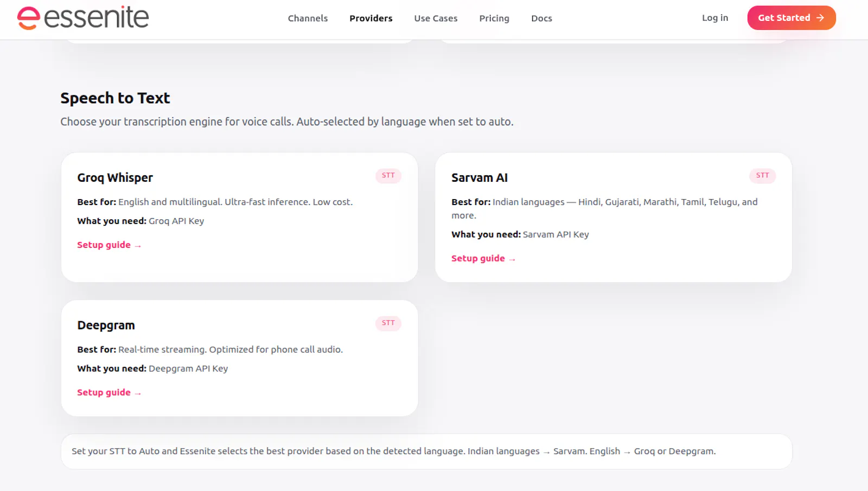Click the STT badge on Deepgram
This screenshot has height=491, width=868.
tap(388, 323)
